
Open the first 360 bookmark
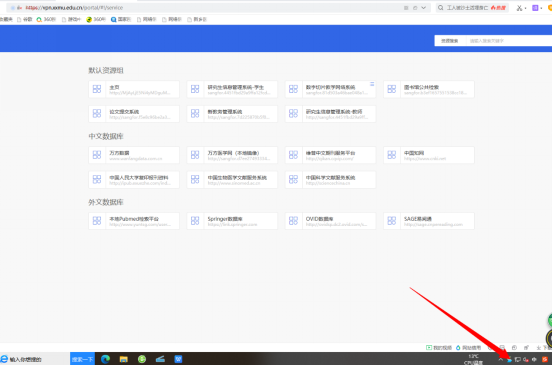click(x=46, y=19)
